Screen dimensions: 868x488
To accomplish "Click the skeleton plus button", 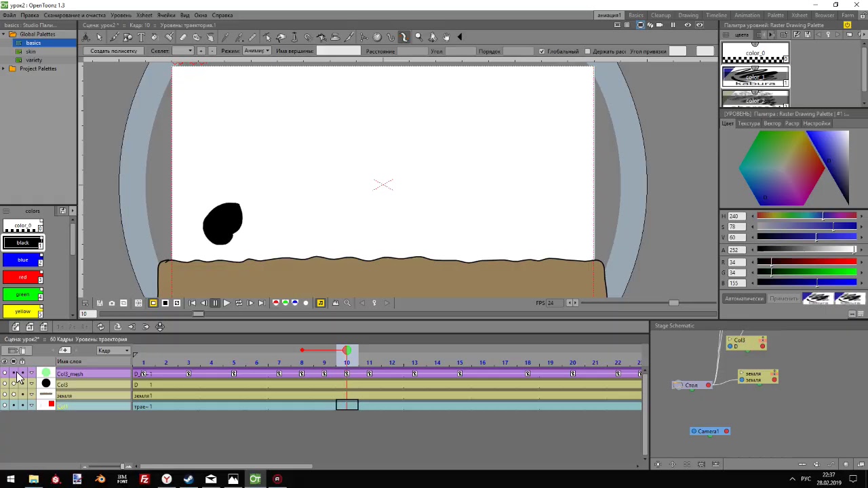I will click(x=200, y=51).
